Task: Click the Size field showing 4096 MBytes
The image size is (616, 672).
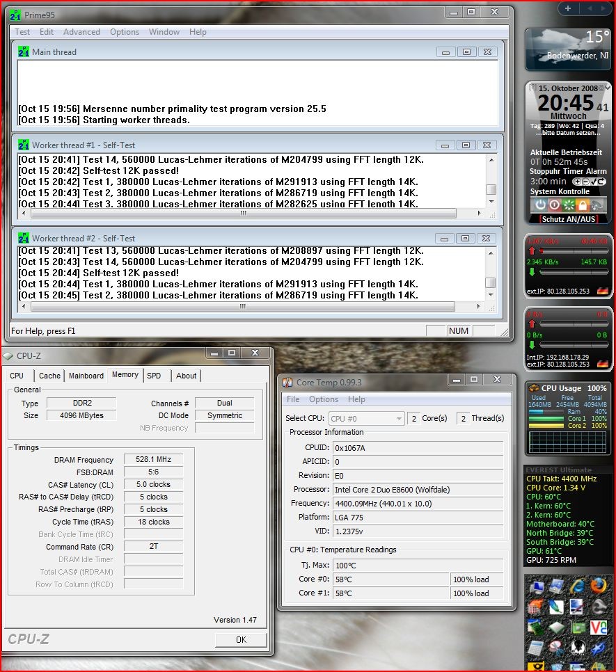Action: click(x=81, y=415)
